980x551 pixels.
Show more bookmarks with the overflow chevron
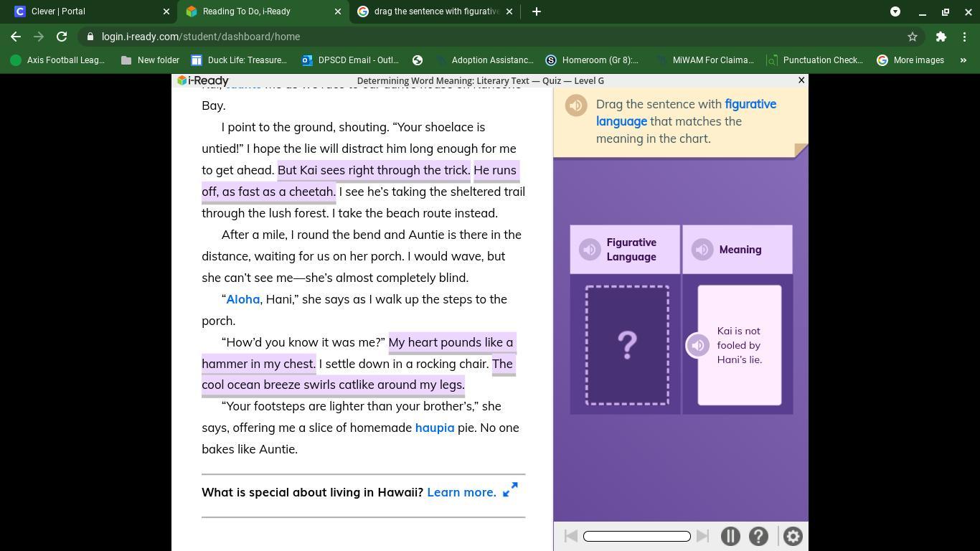963,60
